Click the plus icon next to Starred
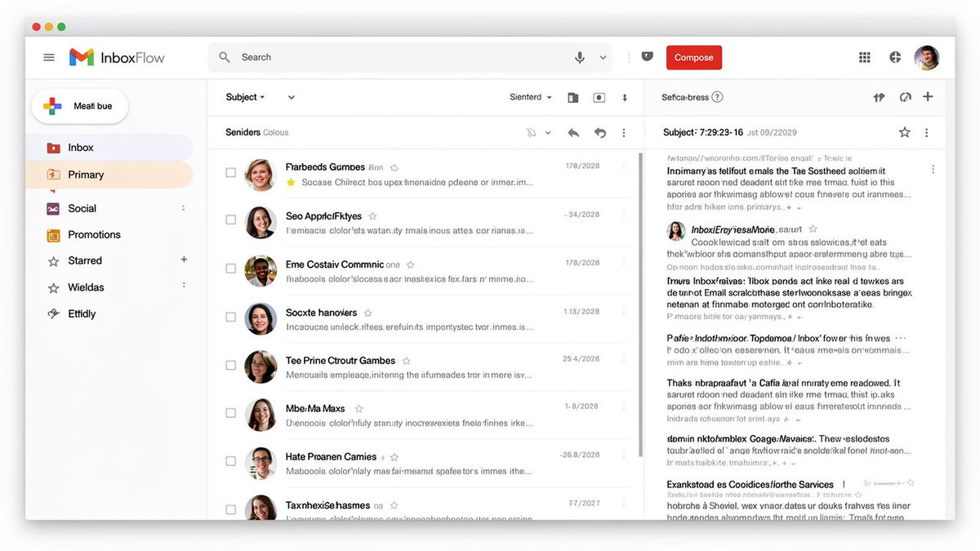This screenshot has height=551, width=980. [x=184, y=260]
